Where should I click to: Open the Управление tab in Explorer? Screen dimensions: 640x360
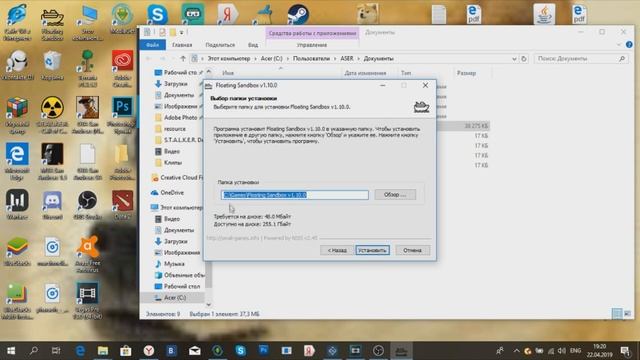(312, 45)
